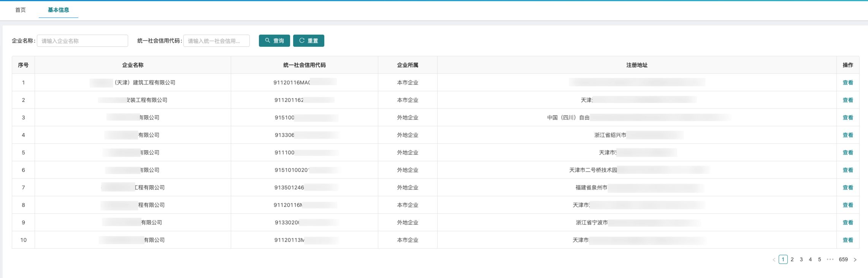Open page 3 of results

[801, 259]
